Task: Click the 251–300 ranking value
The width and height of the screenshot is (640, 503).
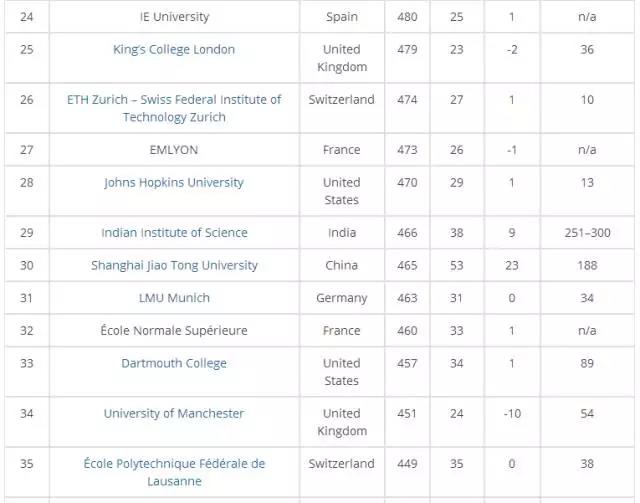Action: click(x=587, y=233)
